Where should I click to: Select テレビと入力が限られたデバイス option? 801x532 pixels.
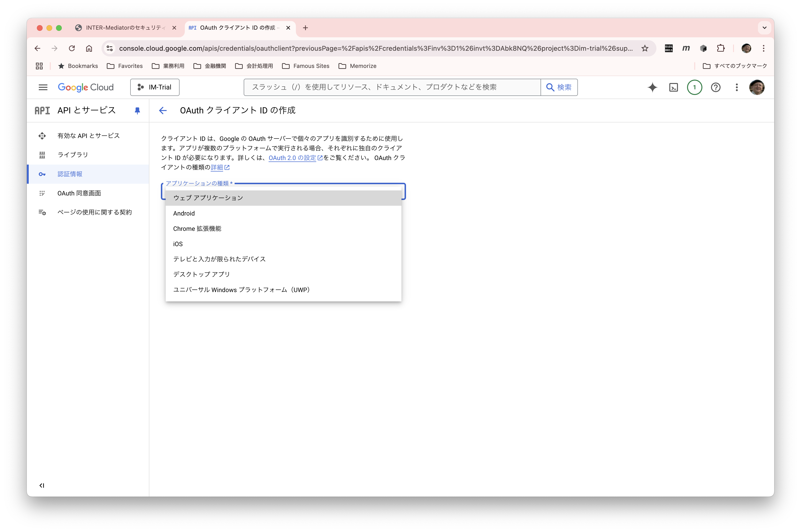[x=283, y=259]
